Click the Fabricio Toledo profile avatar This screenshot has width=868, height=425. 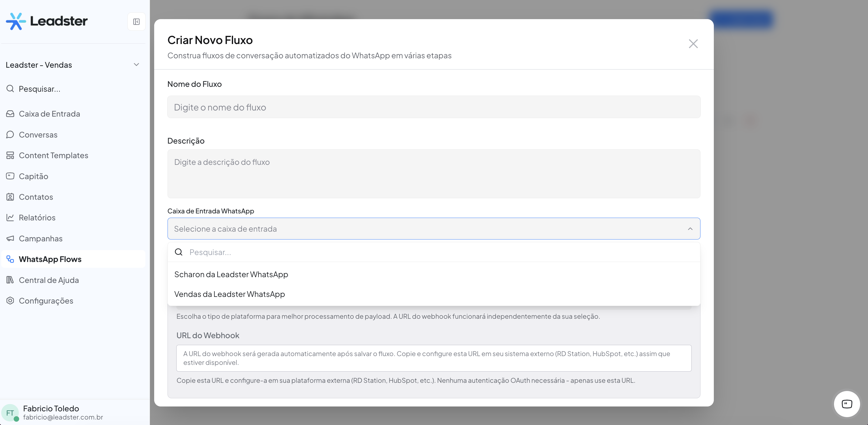10,413
